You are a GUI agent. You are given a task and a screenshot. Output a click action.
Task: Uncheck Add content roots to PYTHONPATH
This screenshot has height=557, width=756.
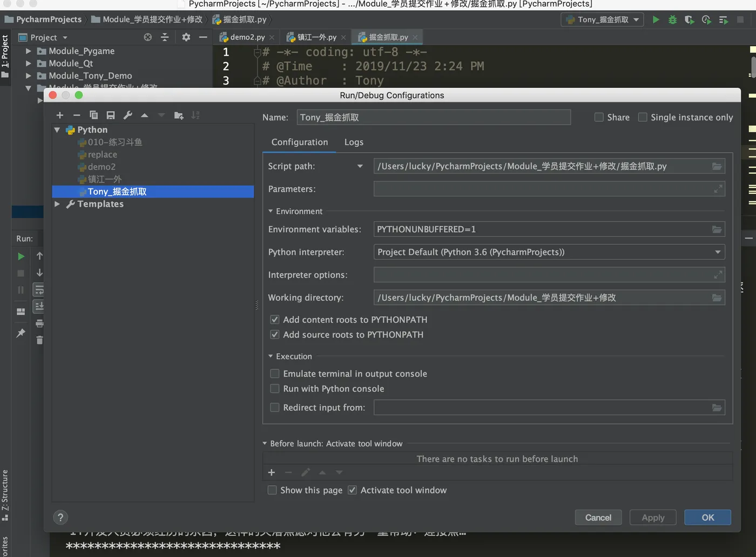[x=274, y=320]
